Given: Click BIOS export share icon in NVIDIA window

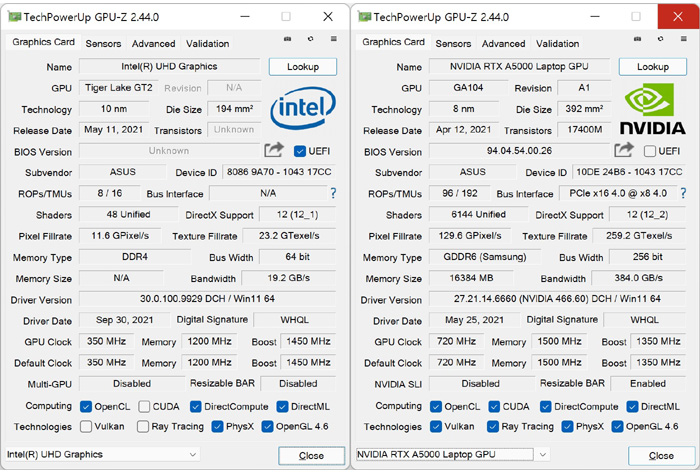Looking at the screenshot, I should coord(624,150).
